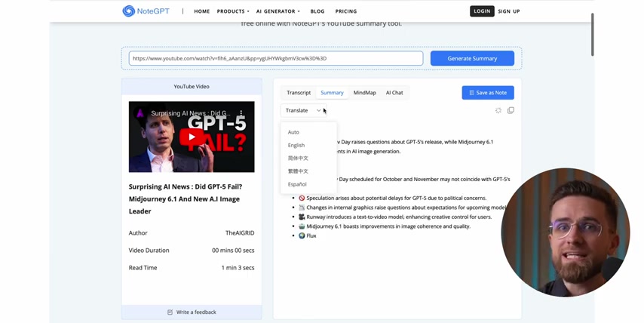
Task: Open the Pricing page
Action: pos(346,11)
